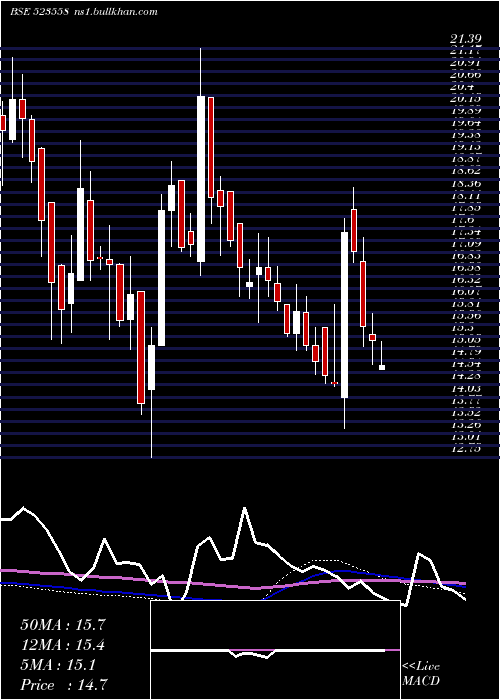Click the '14.03' price axis label
Image resolution: width=500 pixels, height=700 pixels.
point(466,389)
